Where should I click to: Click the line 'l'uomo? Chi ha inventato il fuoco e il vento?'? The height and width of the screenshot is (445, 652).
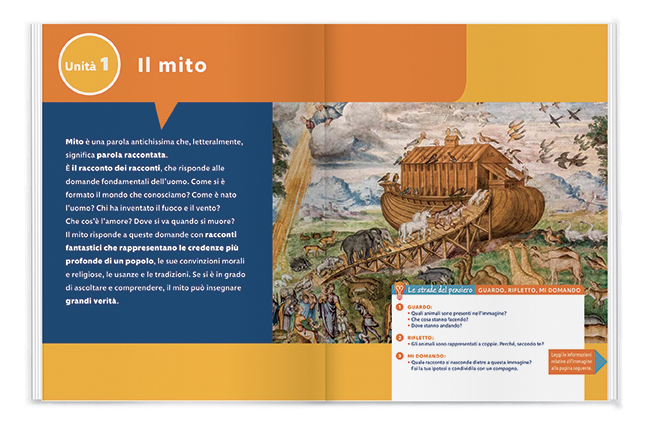pos(143,208)
